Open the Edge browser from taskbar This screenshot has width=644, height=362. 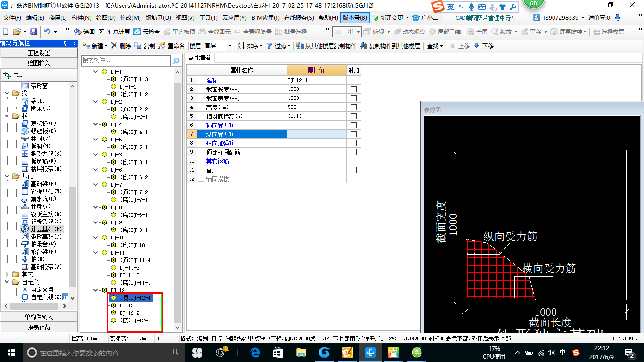point(255,352)
